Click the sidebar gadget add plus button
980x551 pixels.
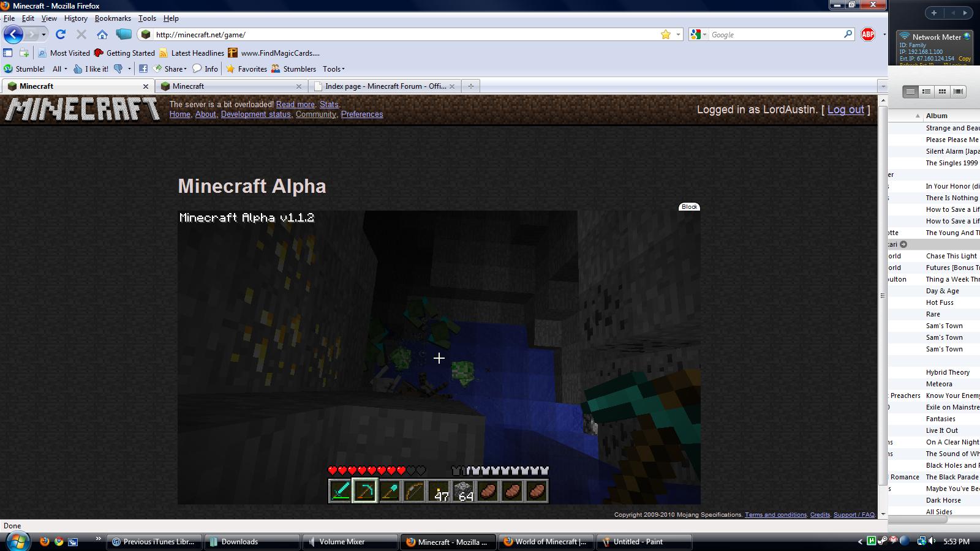(934, 12)
